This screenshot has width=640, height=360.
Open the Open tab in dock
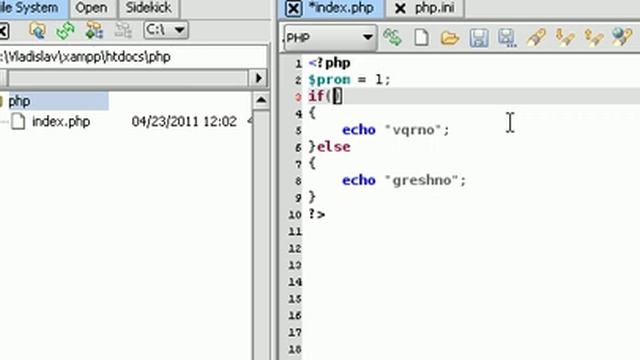pyautogui.click(x=91, y=8)
